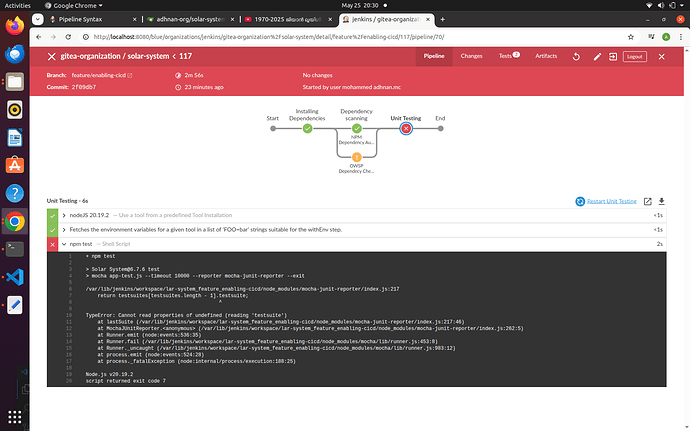This screenshot has width=690, height=431.
Task: Switch to the 1970-2025 YouTube browser tab
Action: [288, 19]
